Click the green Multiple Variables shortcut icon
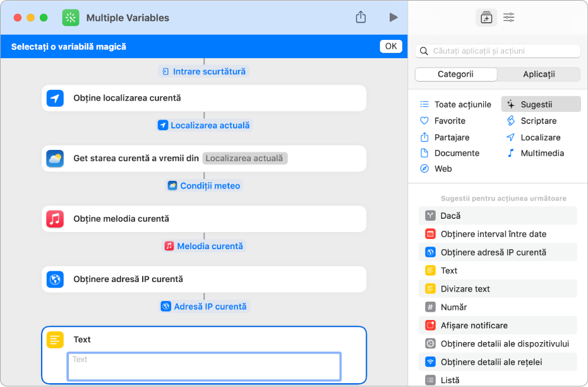 [71, 18]
